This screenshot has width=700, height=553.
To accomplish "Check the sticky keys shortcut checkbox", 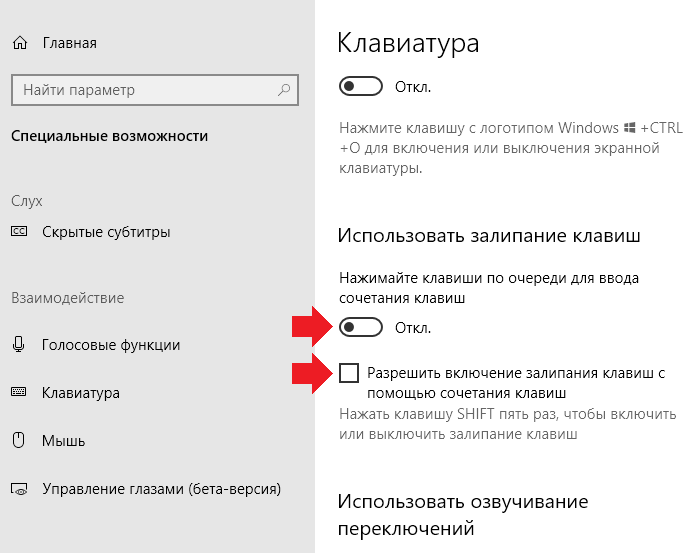I will (x=349, y=373).
